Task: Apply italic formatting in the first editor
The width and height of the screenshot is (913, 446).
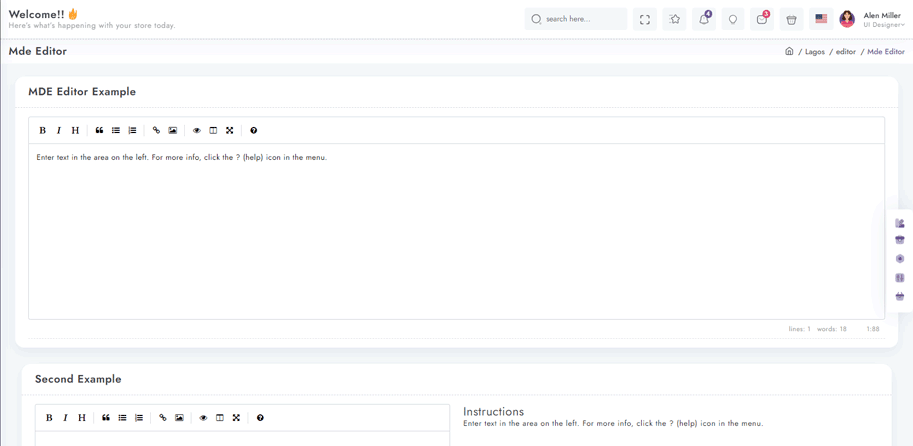Action: click(x=59, y=130)
